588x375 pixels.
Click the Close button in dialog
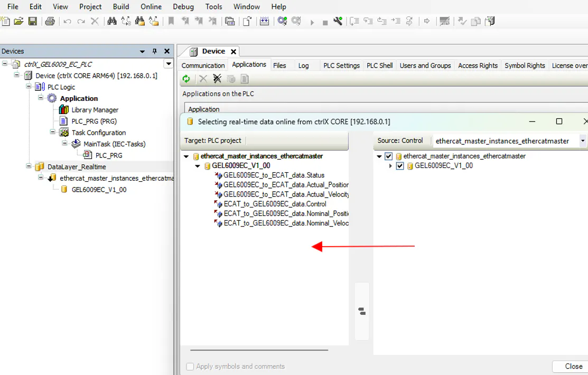573,366
